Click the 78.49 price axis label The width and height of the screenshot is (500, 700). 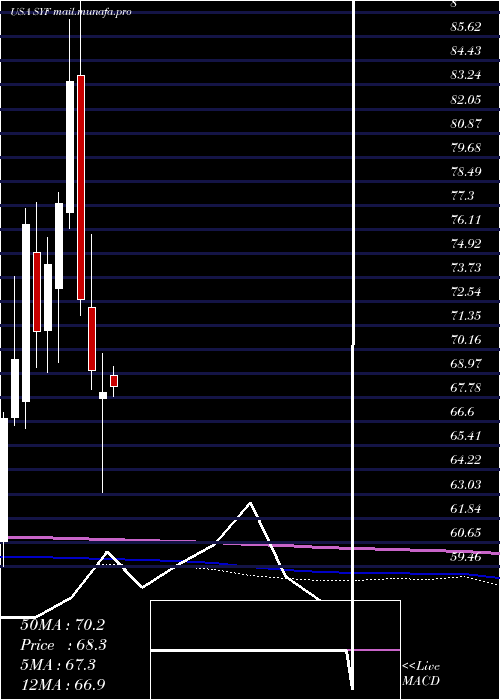466,171
